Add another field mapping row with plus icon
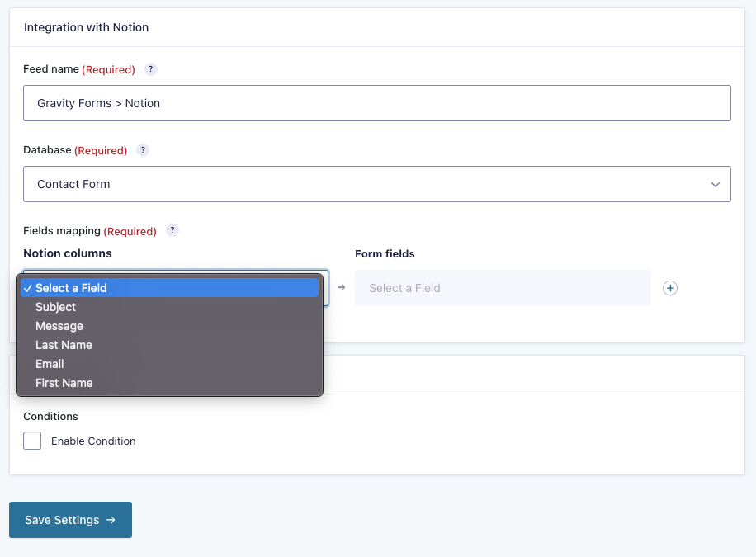756x557 pixels. pos(669,288)
